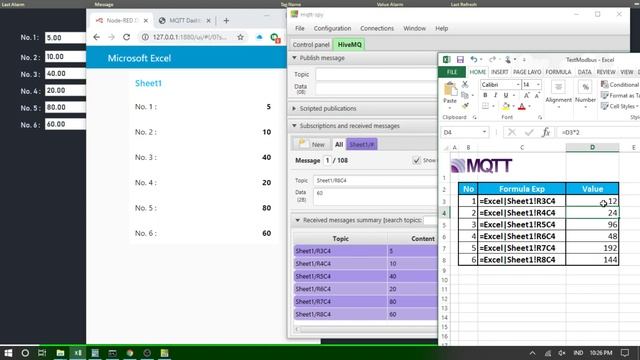The image size is (640, 360).
Task: Cut the selection with the scissors icon
Action: tap(465, 84)
